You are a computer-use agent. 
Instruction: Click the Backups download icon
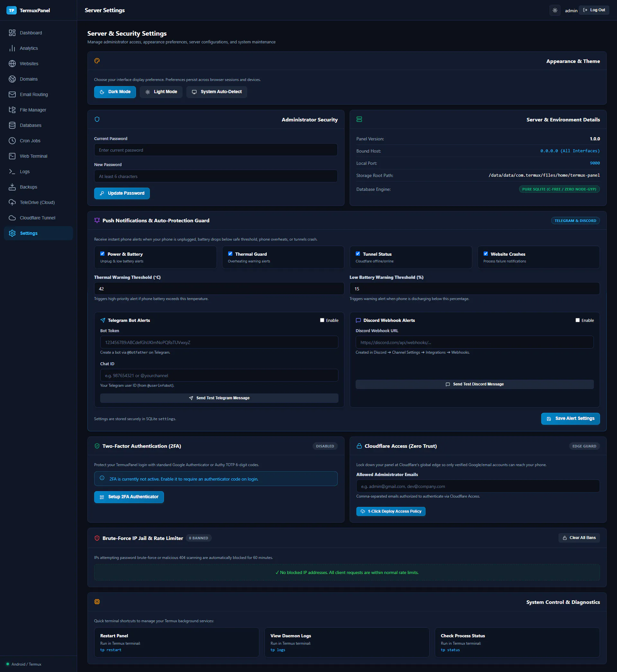(x=12, y=187)
